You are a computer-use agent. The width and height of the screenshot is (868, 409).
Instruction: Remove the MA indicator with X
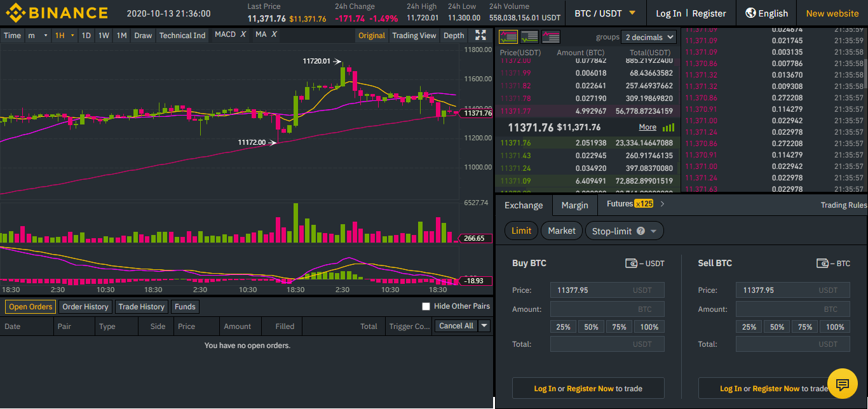click(274, 34)
